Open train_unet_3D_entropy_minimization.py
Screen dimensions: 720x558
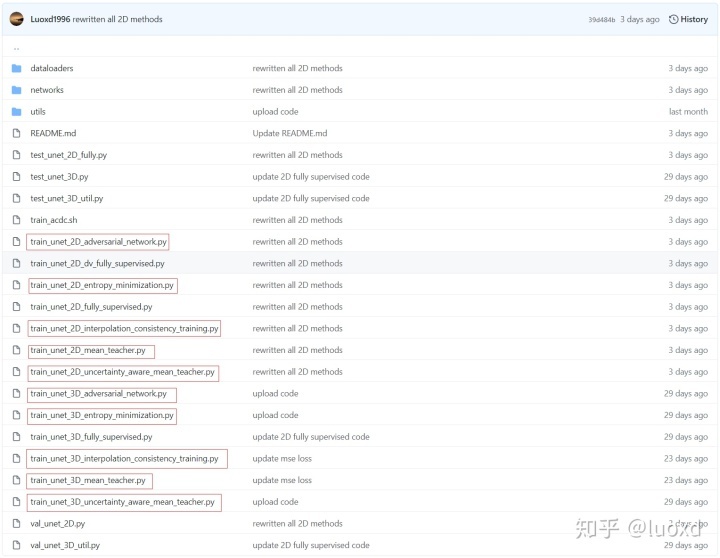(x=102, y=415)
